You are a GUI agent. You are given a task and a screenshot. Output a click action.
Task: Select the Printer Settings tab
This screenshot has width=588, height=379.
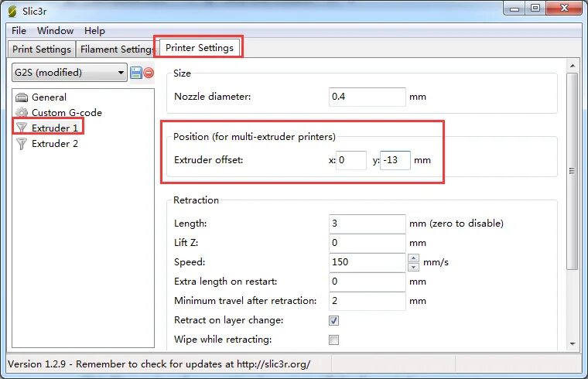coord(199,48)
